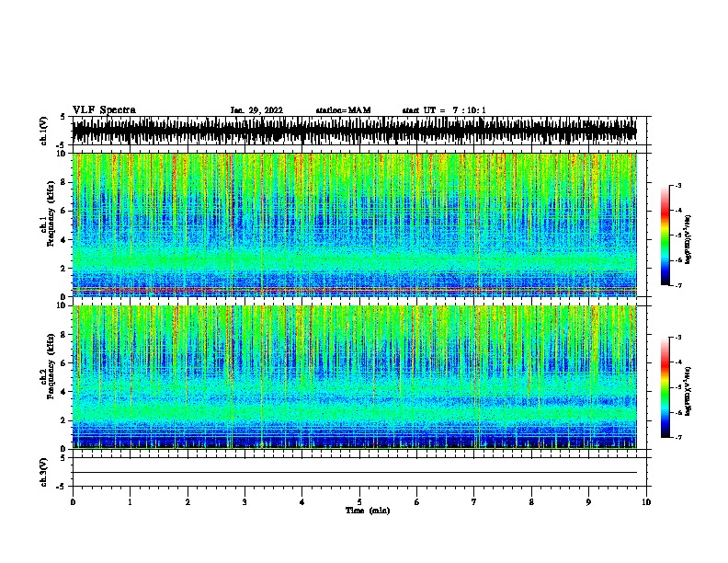Click time axis tick label "7"
This screenshot has width=728, height=563.
coord(474,502)
